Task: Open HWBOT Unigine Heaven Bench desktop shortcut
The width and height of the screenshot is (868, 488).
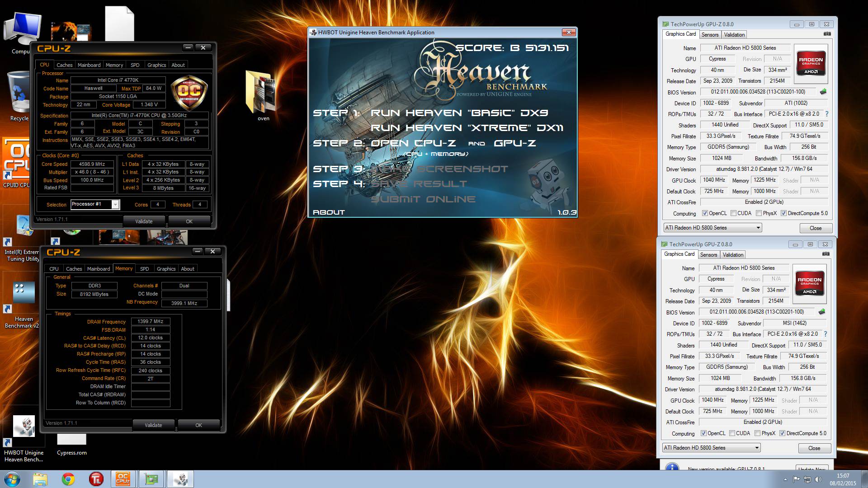Action: (x=24, y=438)
